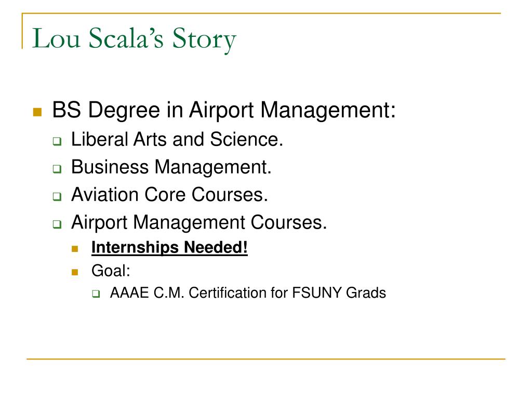Screen dimensions: 532x399
Task: Click the hollow bullet before Aviation Core Courses
Action: point(57,196)
